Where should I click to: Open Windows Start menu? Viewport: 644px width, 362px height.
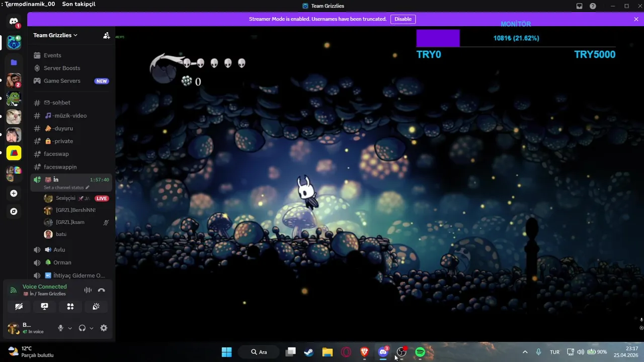click(227, 352)
